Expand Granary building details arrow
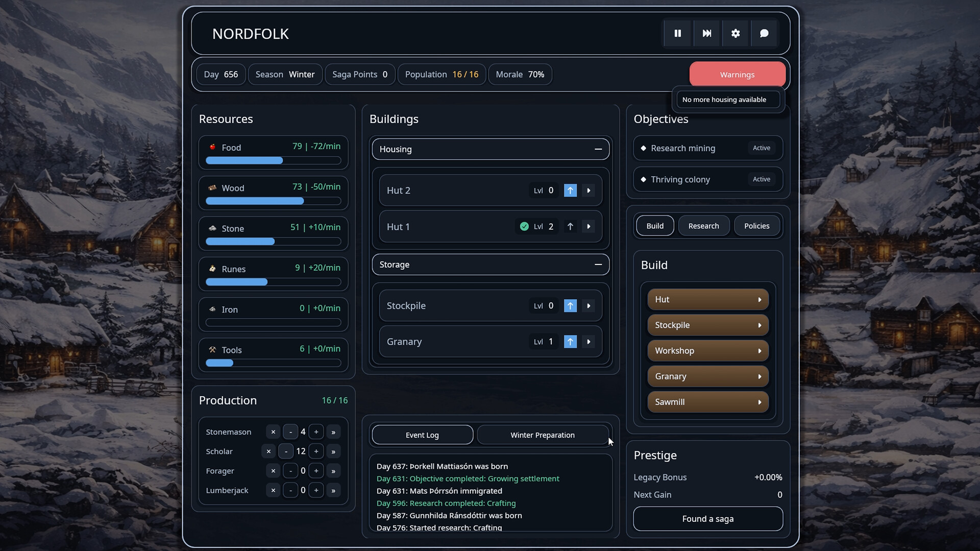This screenshot has width=980, height=551. coord(589,342)
